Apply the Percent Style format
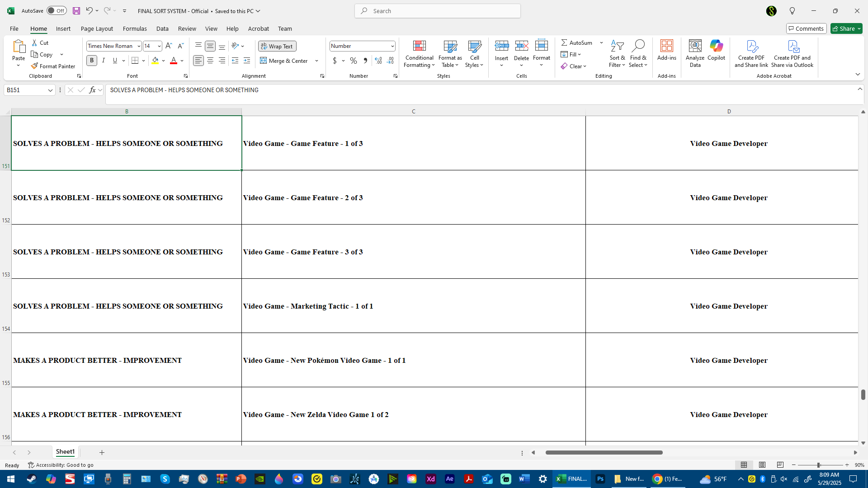This screenshot has height=488, width=868. tap(353, 61)
